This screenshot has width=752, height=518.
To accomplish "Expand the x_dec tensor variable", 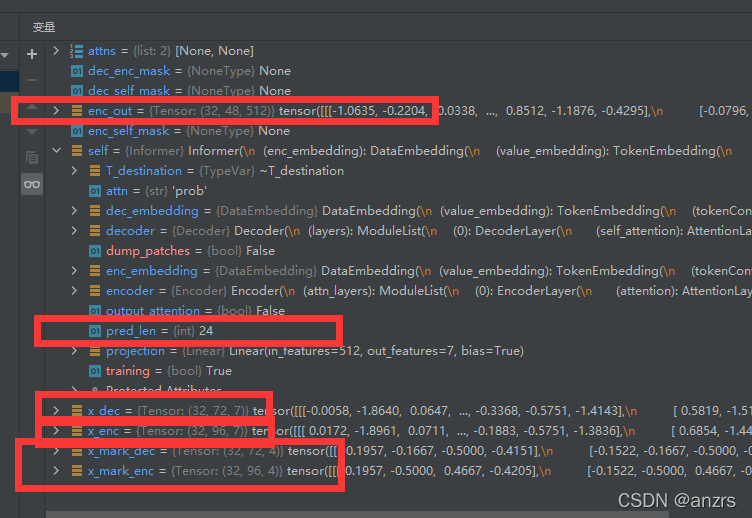I will click(56, 411).
